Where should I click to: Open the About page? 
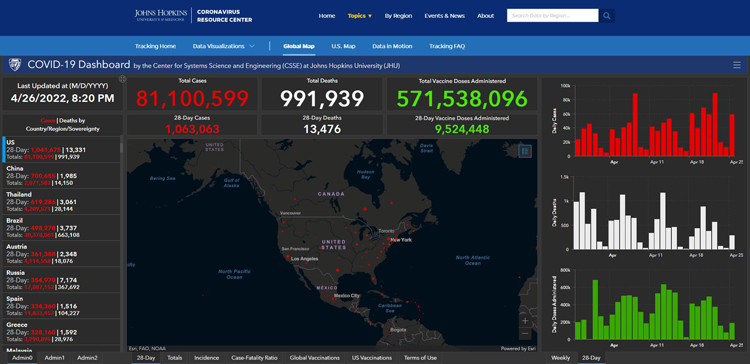485,16
